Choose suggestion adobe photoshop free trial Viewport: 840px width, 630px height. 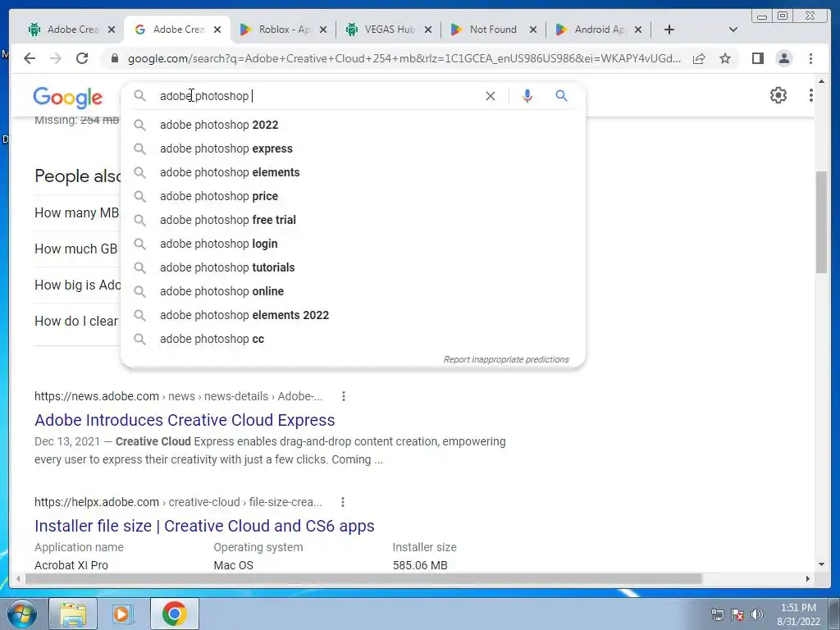[x=353, y=220]
